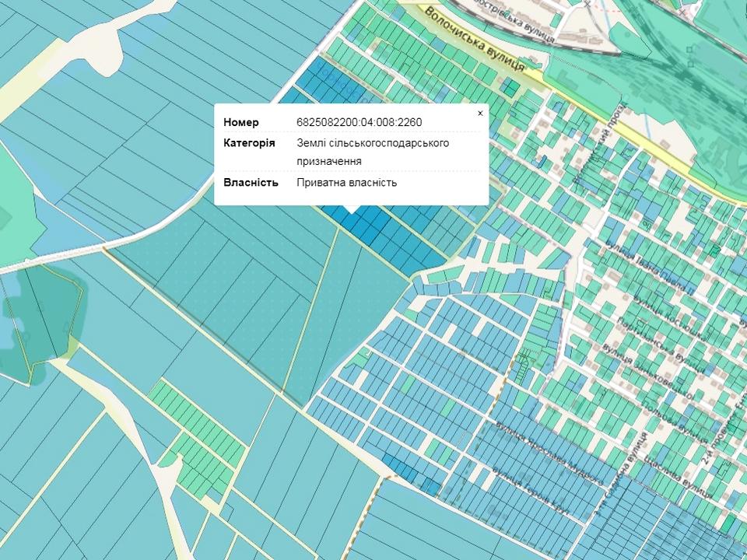The image size is (747, 560).
Task: Click the Категорія field label
Action: [249, 143]
